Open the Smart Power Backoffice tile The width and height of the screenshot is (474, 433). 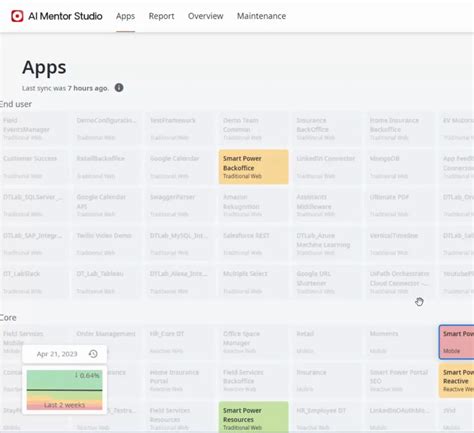coord(254,167)
